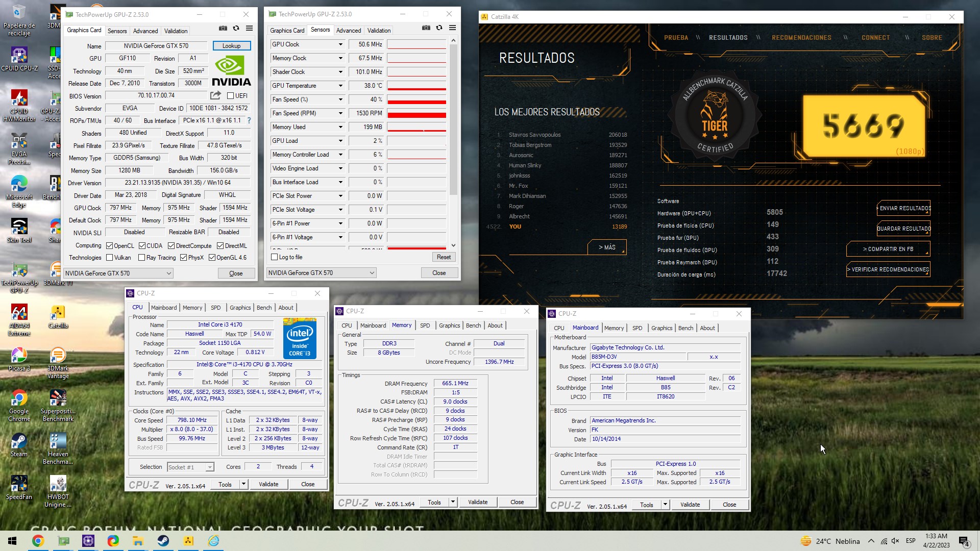Open hamburger menu in GPU-Z Sensors window
The width and height of the screenshot is (980, 551).
[x=452, y=28]
